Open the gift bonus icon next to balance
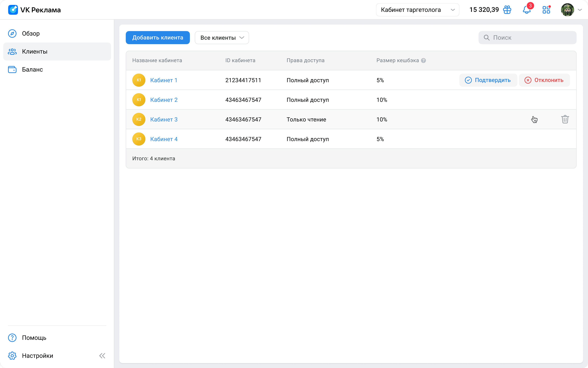The image size is (588, 368). click(507, 10)
